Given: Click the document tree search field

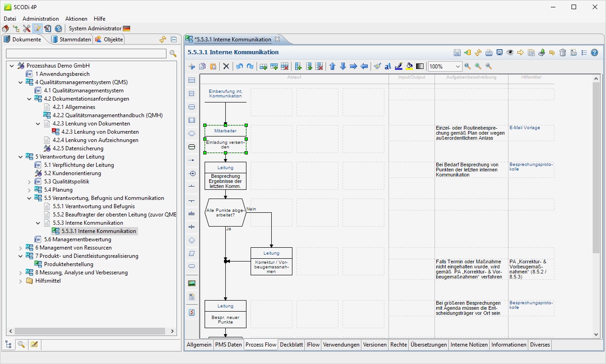Looking at the screenshot, I should coord(86,54).
